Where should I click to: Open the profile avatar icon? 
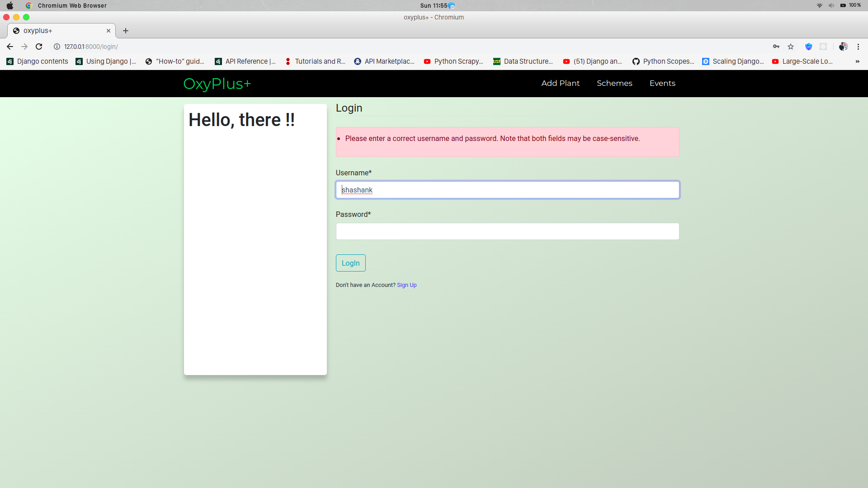(843, 47)
